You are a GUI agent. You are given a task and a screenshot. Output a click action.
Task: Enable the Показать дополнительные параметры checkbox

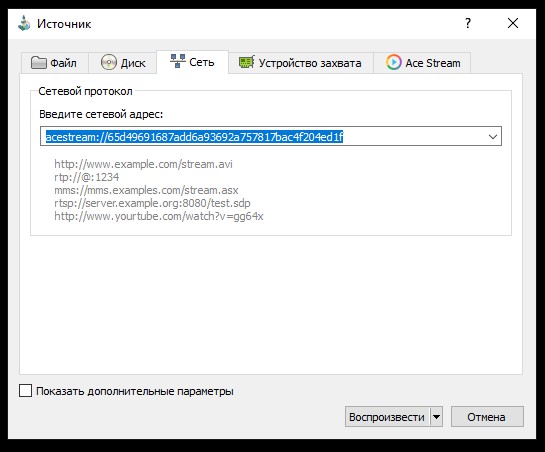(x=25, y=390)
